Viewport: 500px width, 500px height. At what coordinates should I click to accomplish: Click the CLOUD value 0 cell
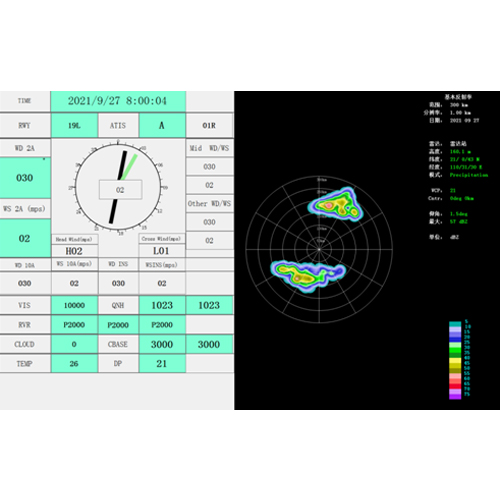click(74, 344)
